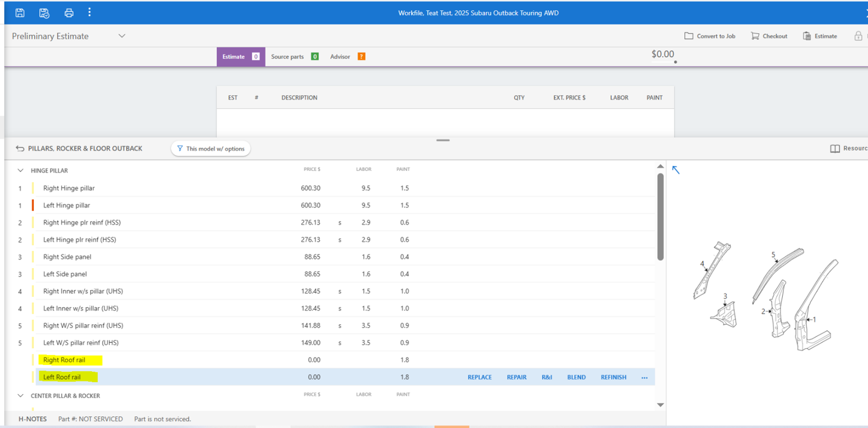Click the parts list scroll down arrow
This screenshot has height=428, width=868.
pos(660,405)
